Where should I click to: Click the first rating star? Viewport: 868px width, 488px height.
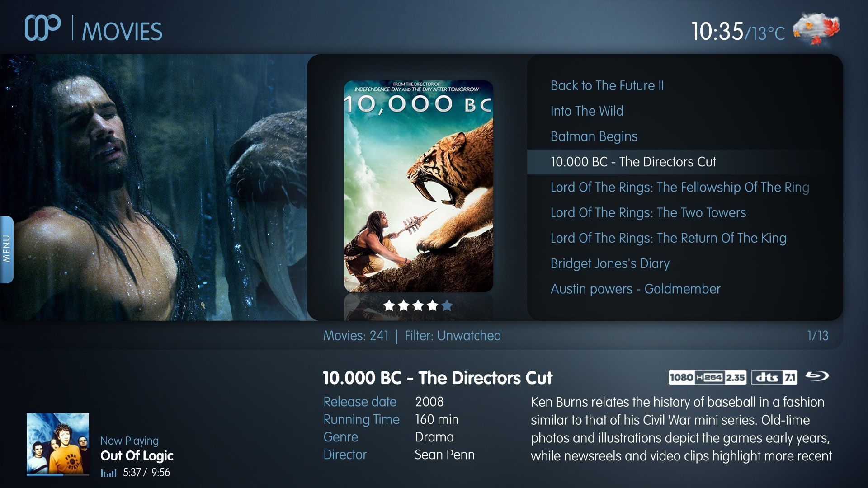(x=389, y=306)
